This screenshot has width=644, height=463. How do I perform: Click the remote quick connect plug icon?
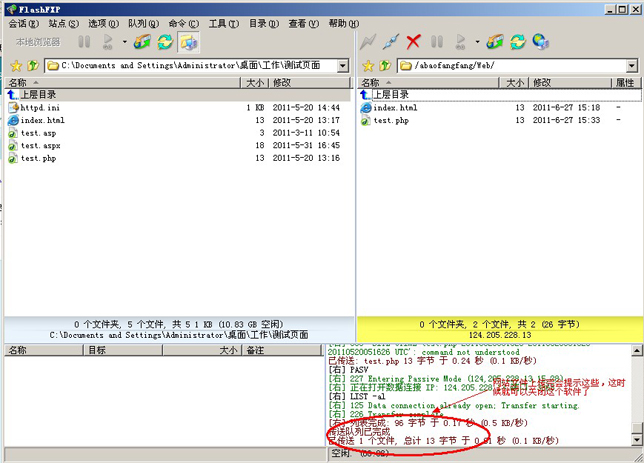pos(391,42)
